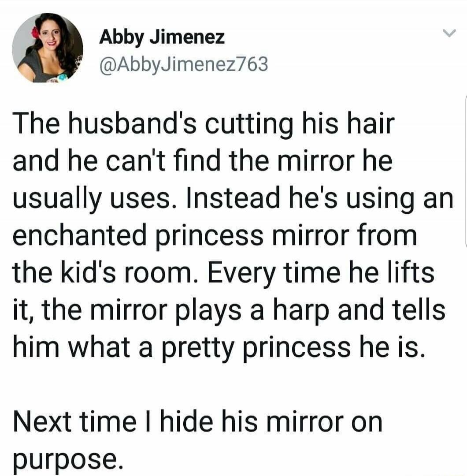Visit the @AbbyJimenez763 handle
467x476 pixels.
(184, 65)
